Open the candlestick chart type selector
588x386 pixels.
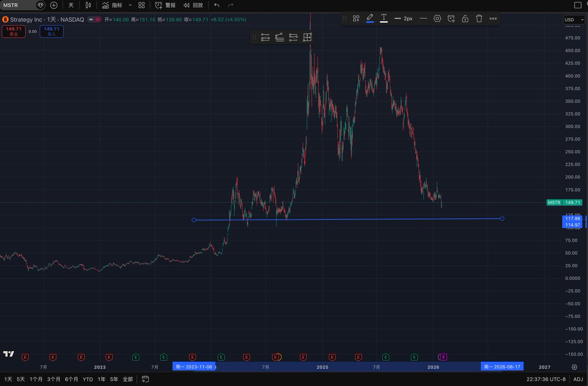pyautogui.click(x=88, y=5)
